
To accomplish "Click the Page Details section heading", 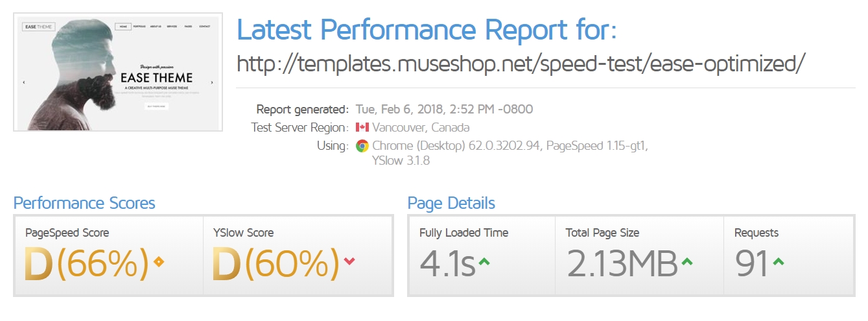I will [451, 204].
